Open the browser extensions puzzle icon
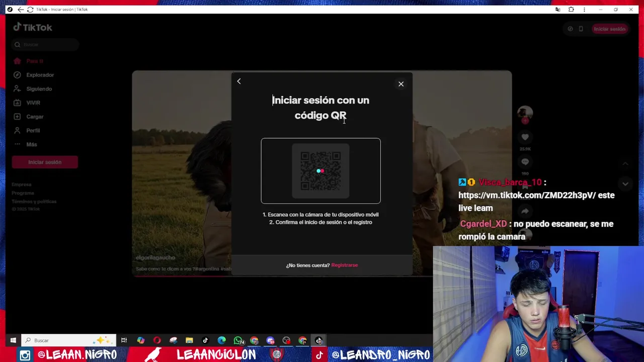The width and height of the screenshot is (644, 362). click(x=571, y=10)
